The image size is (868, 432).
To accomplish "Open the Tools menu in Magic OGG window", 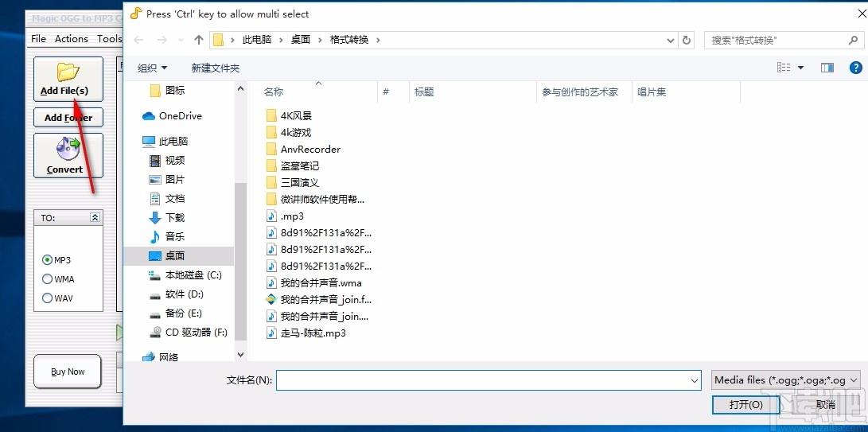I will click(109, 39).
